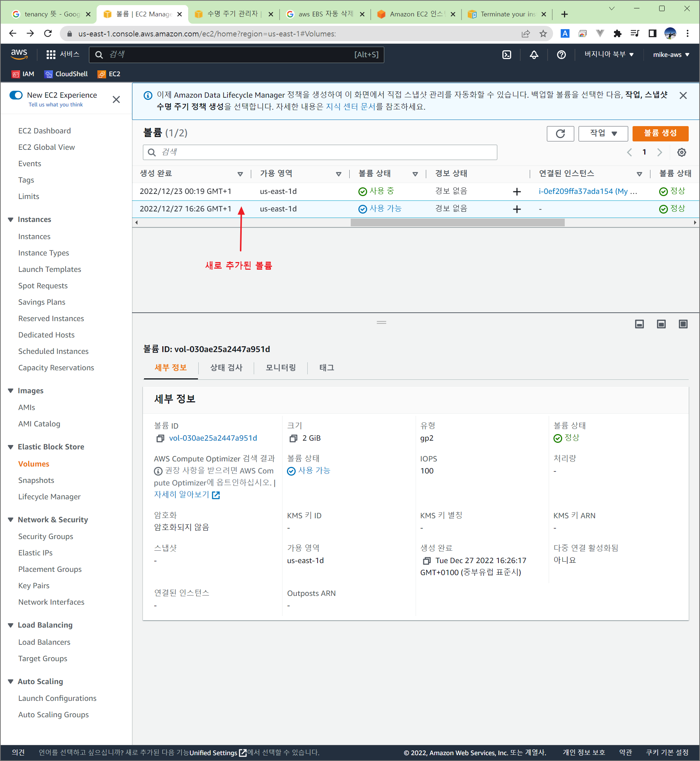Viewport: 700px width, 761px height.
Task: Collapse detail panel to minimum size
Action: coord(639,324)
